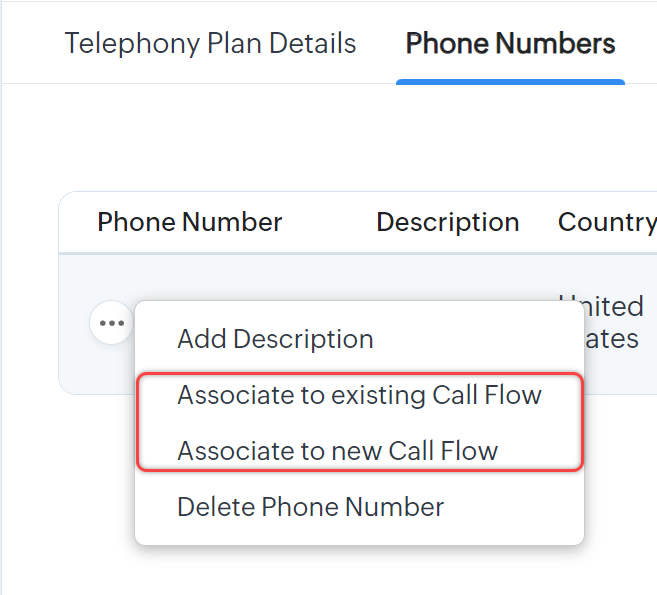Image resolution: width=657 pixels, height=595 pixels.
Task: Pick Associate to new Call Flow
Action: [337, 451]
